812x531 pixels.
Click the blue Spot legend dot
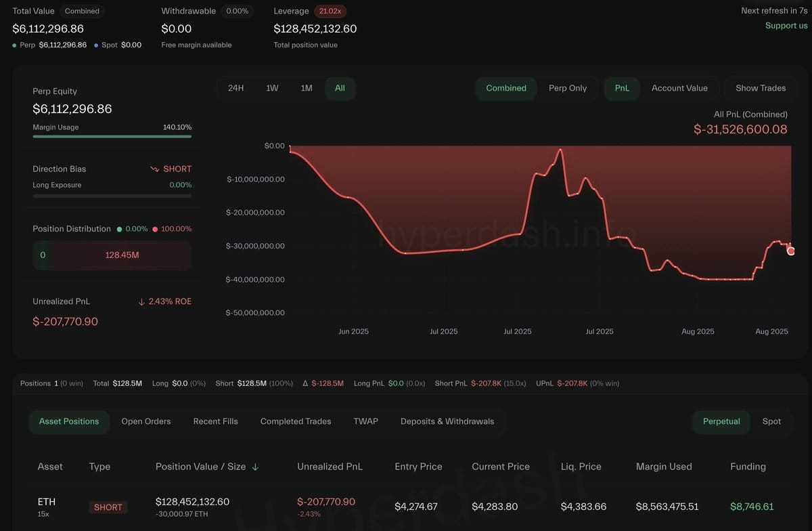tap(96, 45)
